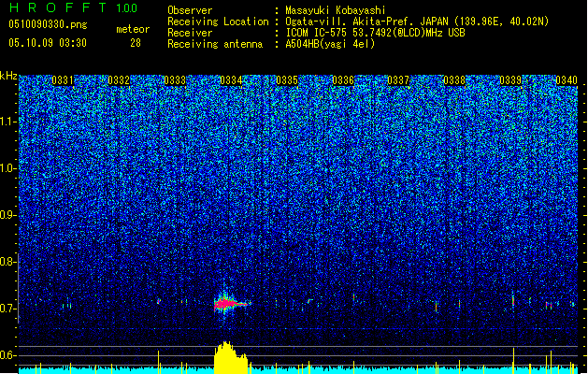This screenshot has height=374, width=588.
Task: Click the meteor label
Action: [133, 29]
